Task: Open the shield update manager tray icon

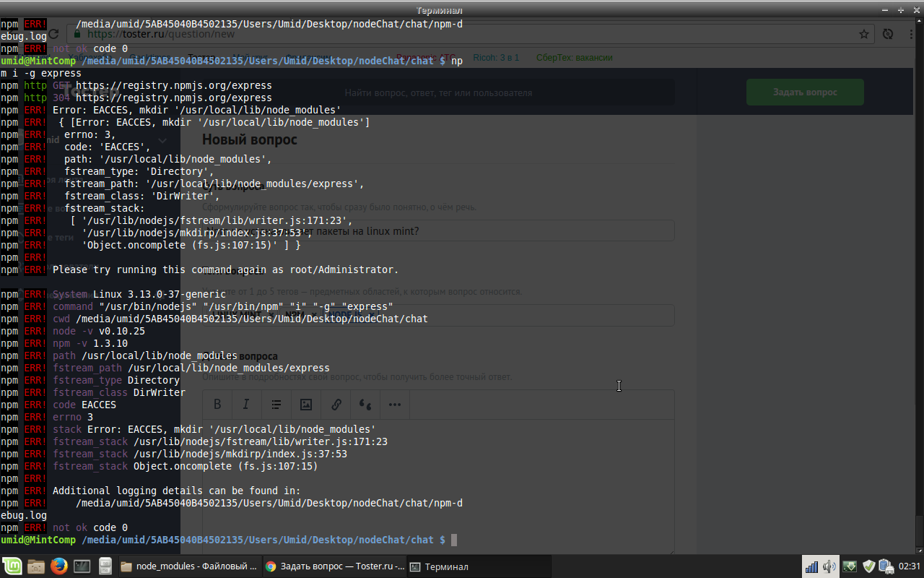Action: click(x=869, y=566)
